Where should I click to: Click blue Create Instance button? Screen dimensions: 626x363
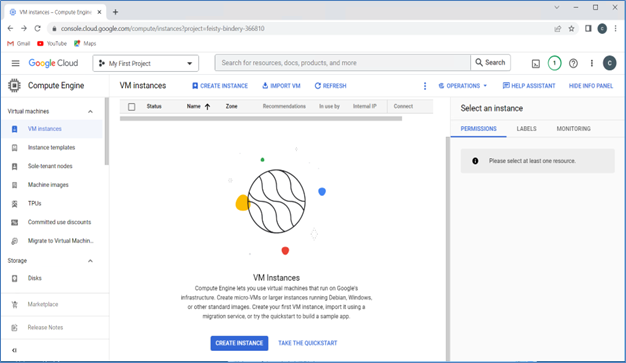239,343
